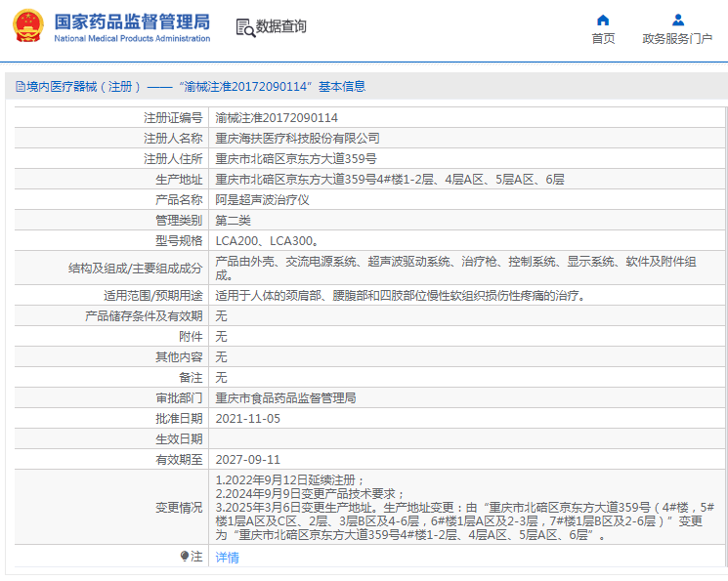Click approval date 2021-11-05
Screen dimensions: 728x581
[x=248, y=419]
